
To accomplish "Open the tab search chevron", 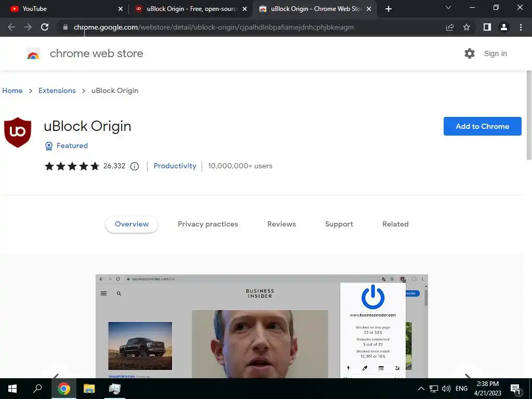I will 448,7.
